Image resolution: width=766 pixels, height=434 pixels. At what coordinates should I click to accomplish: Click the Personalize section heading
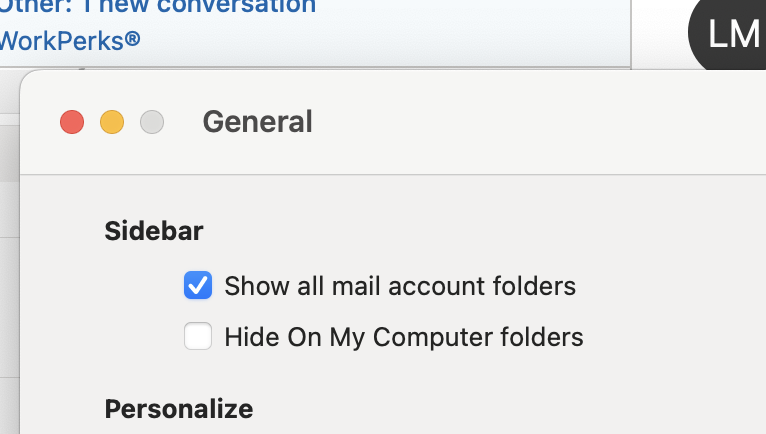pos(179,409)
